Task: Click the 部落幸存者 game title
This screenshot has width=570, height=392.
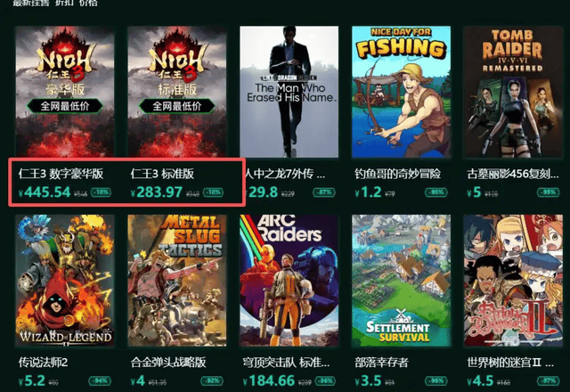Action: [381, 363]
